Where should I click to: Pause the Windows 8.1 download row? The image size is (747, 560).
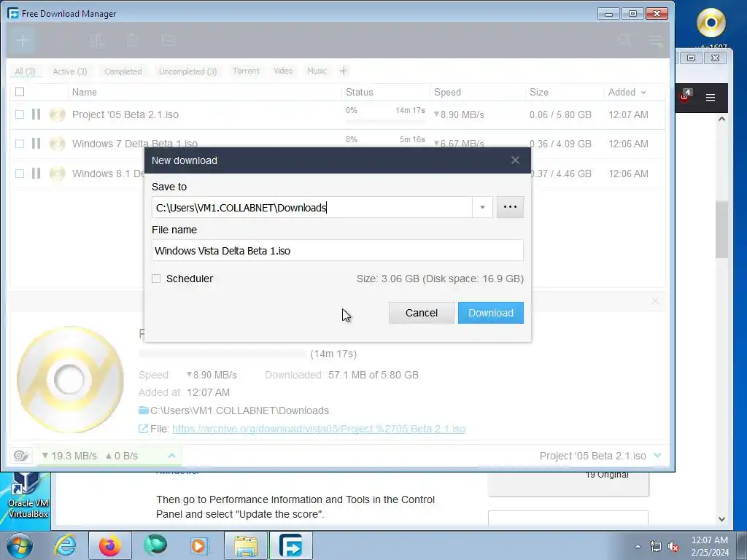point(36,174)
